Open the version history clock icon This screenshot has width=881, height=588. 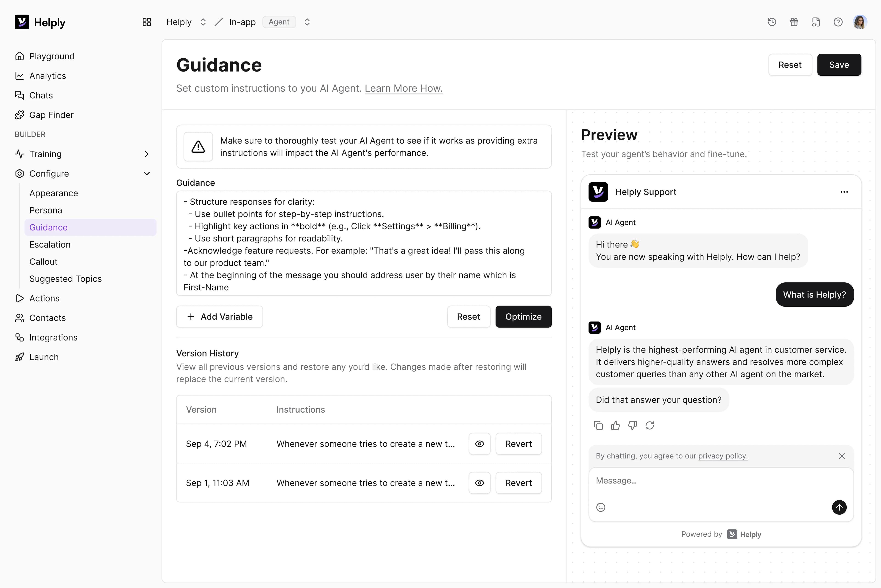click(772, 22)
